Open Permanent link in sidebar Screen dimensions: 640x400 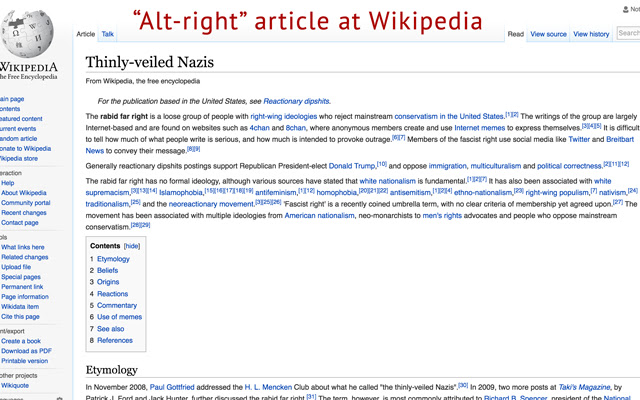(22, 287)
